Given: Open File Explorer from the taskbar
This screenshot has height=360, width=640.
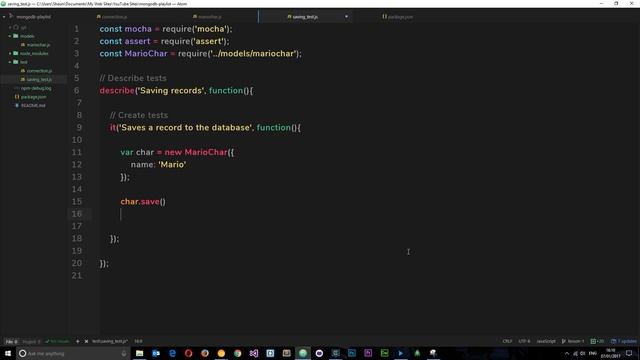Looking at the screenshot, I should click(x=140, y=353).
